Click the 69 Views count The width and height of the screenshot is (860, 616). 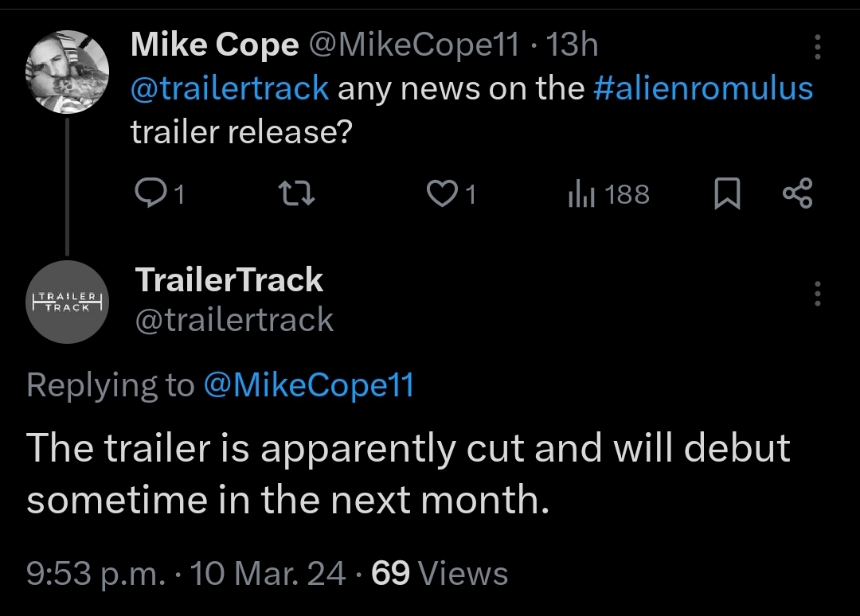[440, 574]
